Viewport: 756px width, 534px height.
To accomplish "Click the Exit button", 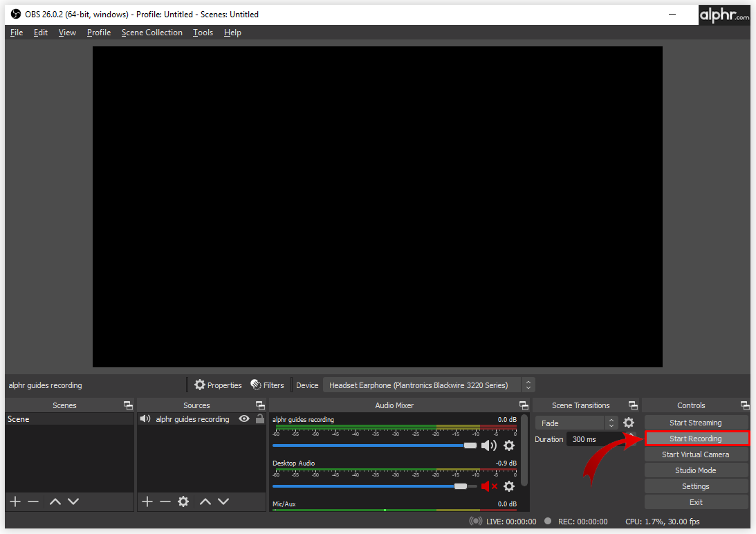I will [x=695, y=502].
